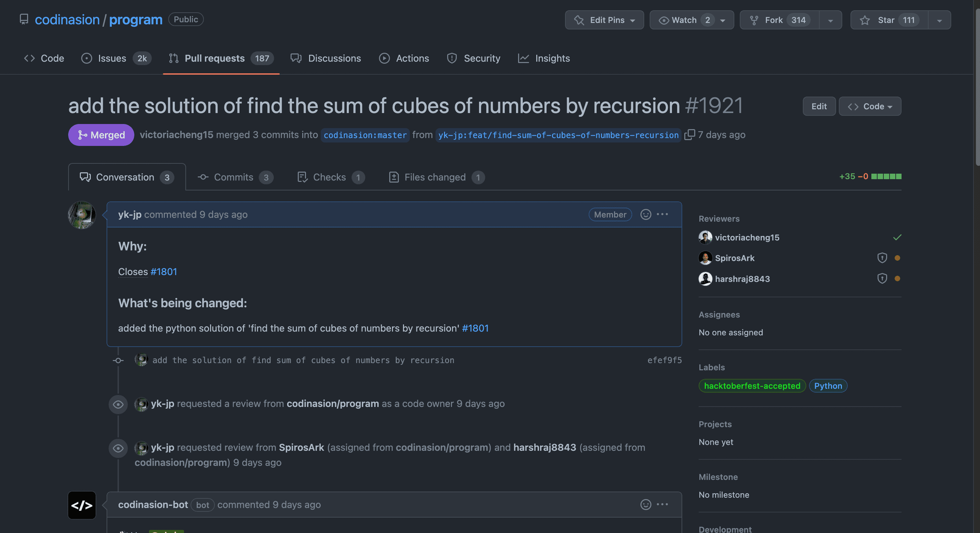Image resolution: width=980 pixels, height=533 pixels.
Task: Open the Star lists dropdown arrow
Action: (939, 20)
